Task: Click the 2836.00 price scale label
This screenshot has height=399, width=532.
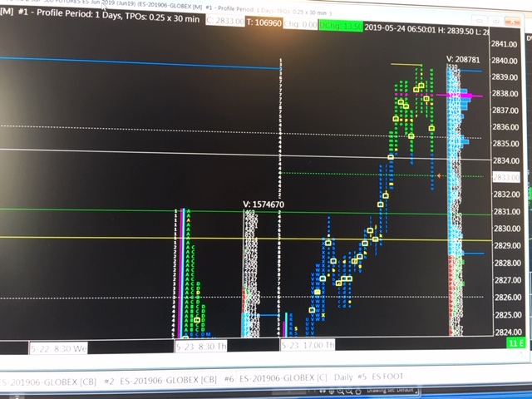Action: tap(505, 127)
